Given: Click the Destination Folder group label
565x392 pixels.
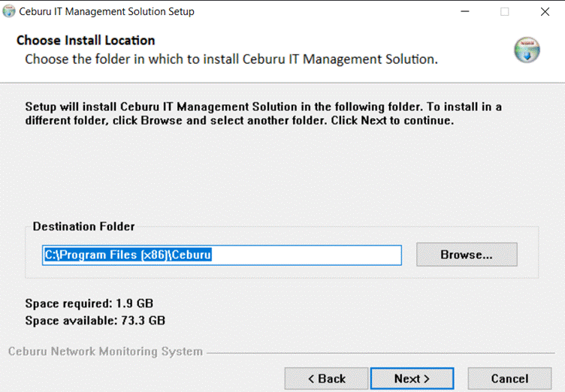Looking at the screenshot, I should (83, 226).
